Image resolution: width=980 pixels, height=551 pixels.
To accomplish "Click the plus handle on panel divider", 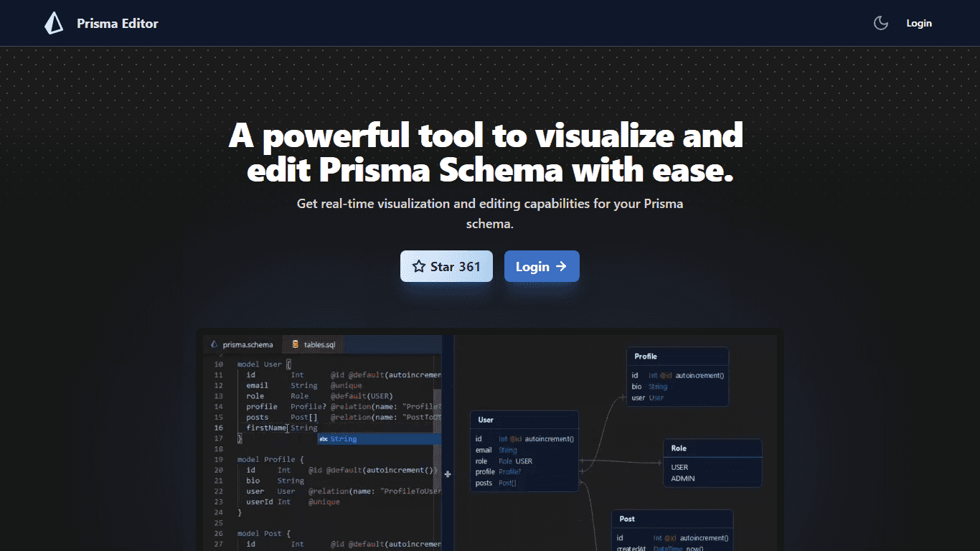I will click(x=448, y=474).
